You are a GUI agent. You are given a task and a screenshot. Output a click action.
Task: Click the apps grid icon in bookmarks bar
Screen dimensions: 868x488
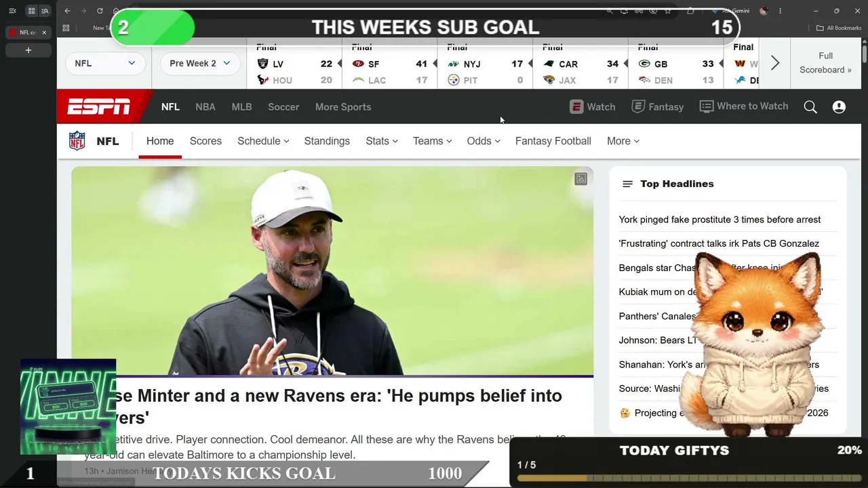click(x=66, y=28)
